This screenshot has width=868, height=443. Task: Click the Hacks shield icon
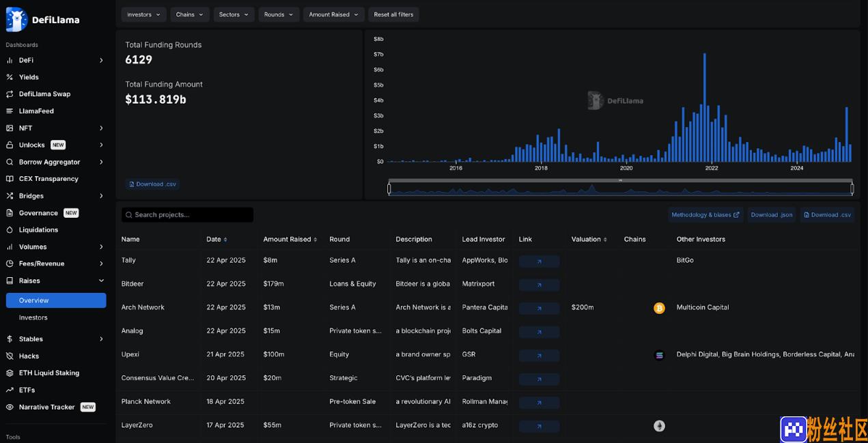point(10,356)
